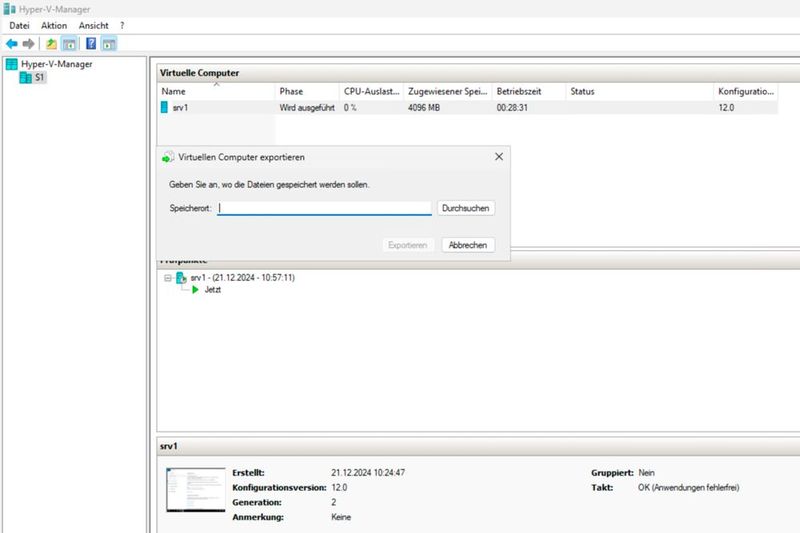Click the 'Wird ausgeführt' phase cell
800x533 pixels.
[x=307, y=108]
